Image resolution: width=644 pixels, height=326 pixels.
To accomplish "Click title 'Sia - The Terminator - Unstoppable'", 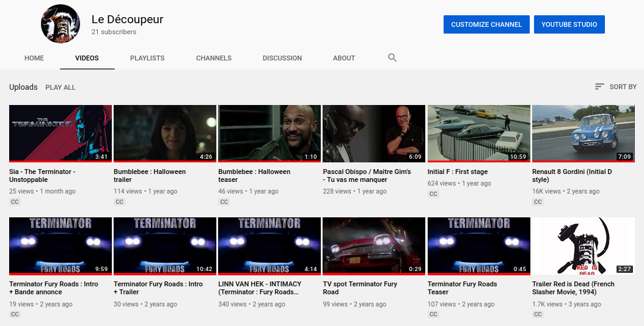I will point(42,176).
